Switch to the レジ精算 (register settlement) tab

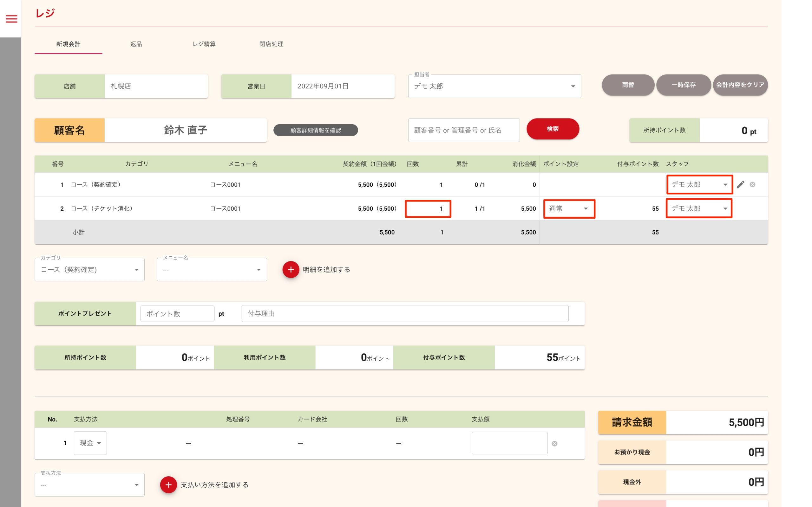pos(204,44)
